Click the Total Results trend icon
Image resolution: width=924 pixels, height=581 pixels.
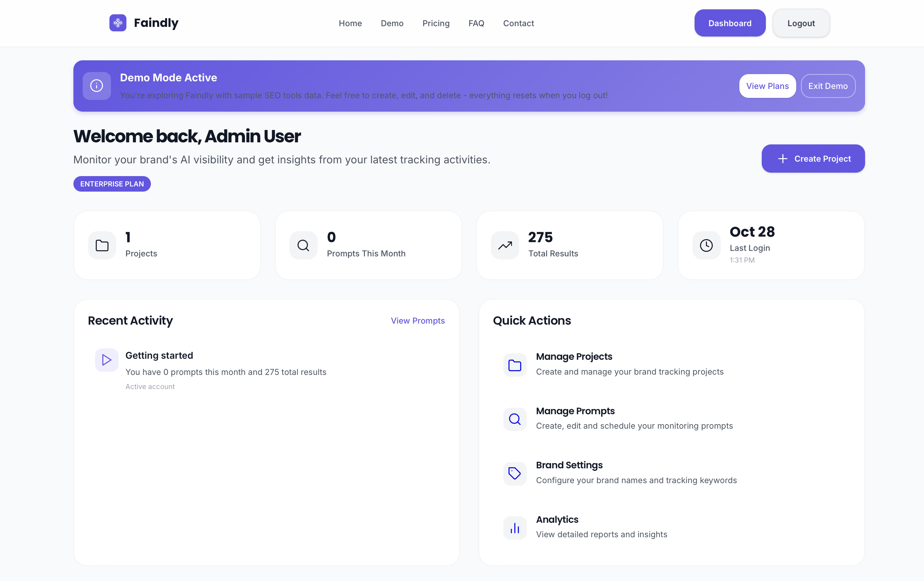point(505,245)
